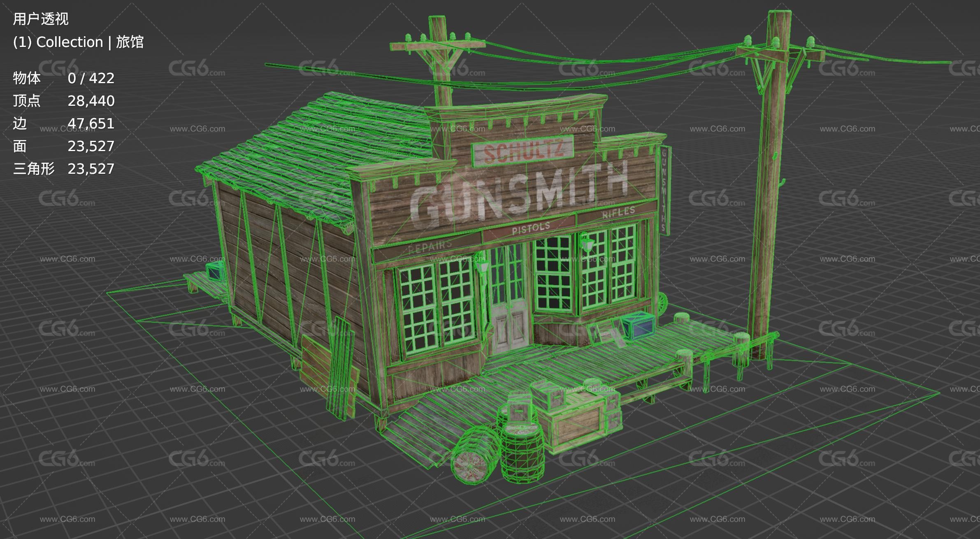The image size is (980, 539).
Task: Click the '(1) Collection | 旅馆' overlay text
Action: (78, 42)
